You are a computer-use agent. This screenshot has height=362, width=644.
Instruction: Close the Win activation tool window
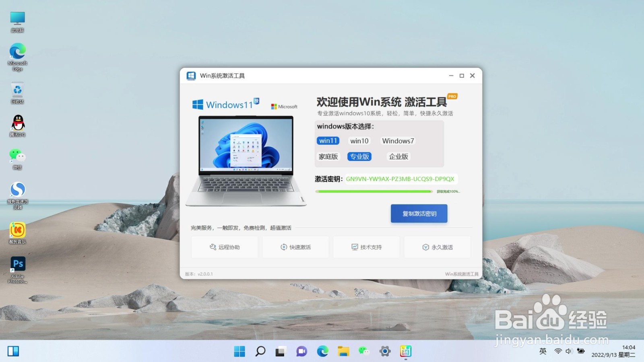473,76
